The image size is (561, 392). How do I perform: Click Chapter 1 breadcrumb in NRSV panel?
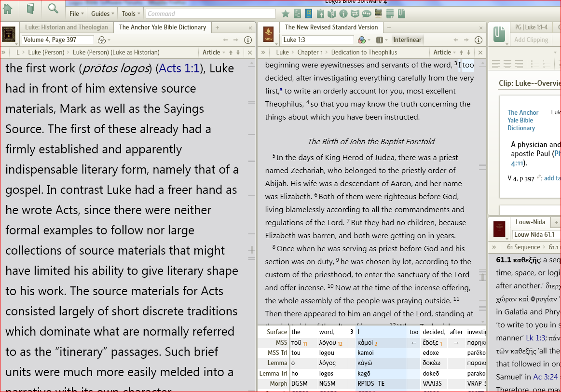pos(310,52)
